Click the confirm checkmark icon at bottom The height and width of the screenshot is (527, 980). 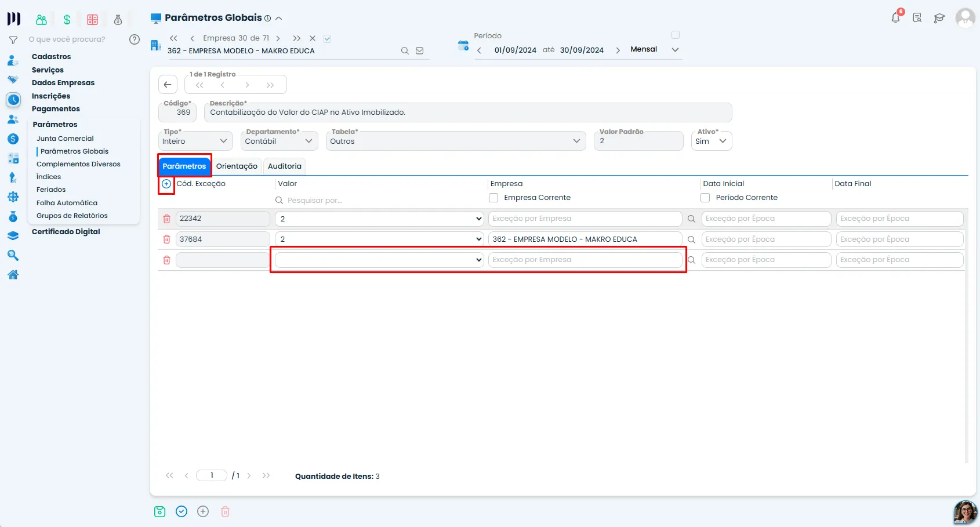[182, 511]
